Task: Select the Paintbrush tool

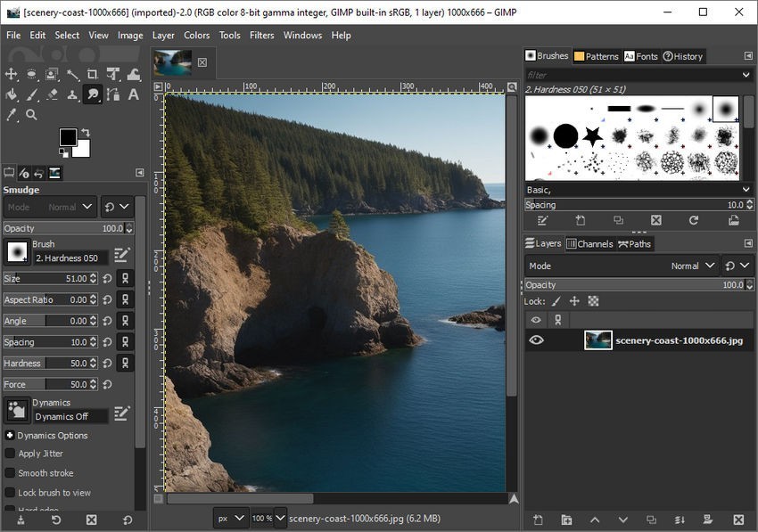Action: coord(31,94)
